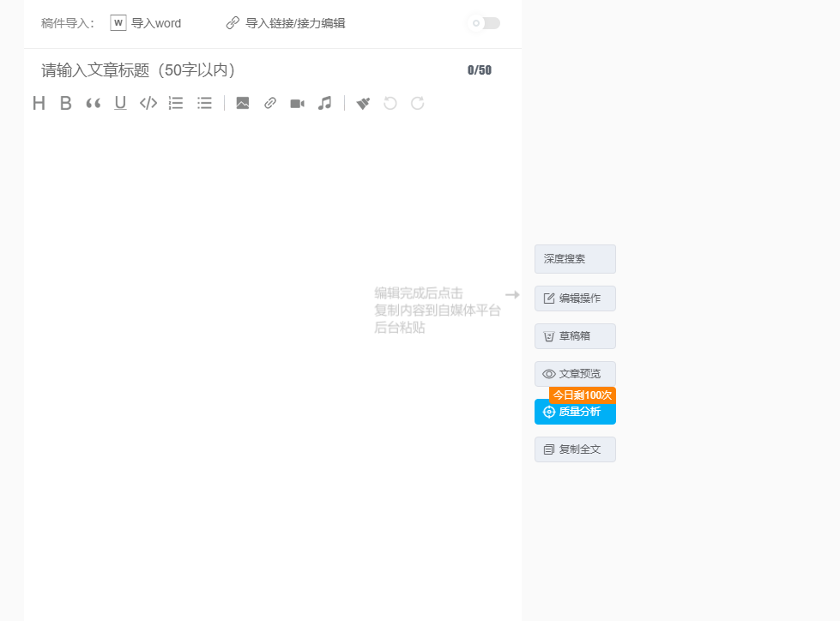
Task: Insert an image into the article
Action: coord(242,103)
